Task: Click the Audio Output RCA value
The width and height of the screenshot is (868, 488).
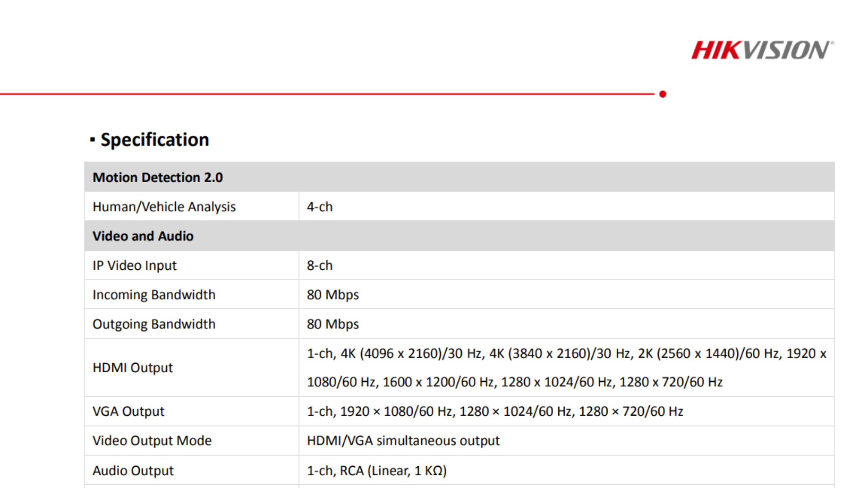Action: [377, 470]
